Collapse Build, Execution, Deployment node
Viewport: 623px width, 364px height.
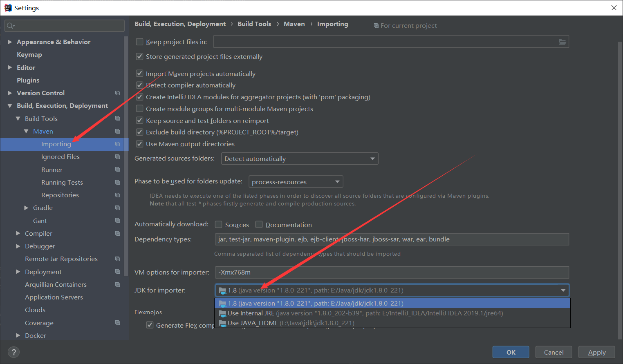tap(10, 106)
